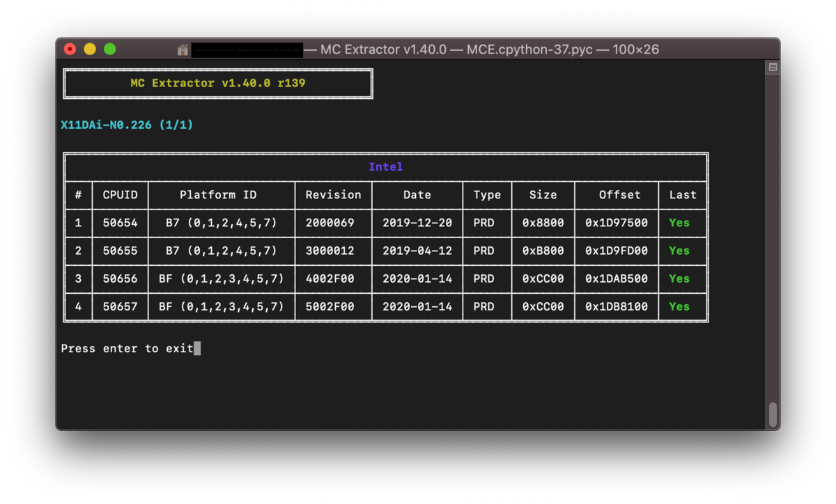Click size value 0x8800
Viewport: 836px width, 504px height.
tap(543, 223)
